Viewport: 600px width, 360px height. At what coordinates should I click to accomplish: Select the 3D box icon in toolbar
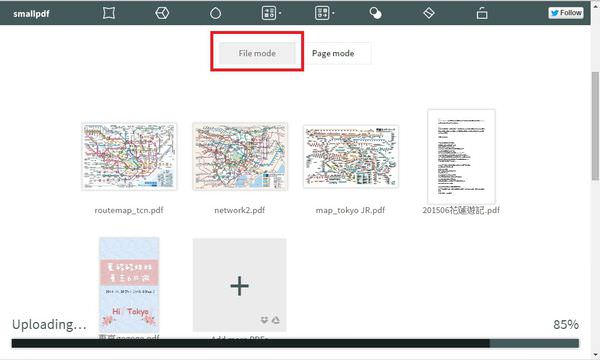pyautogui.click(x=162, y=13)
